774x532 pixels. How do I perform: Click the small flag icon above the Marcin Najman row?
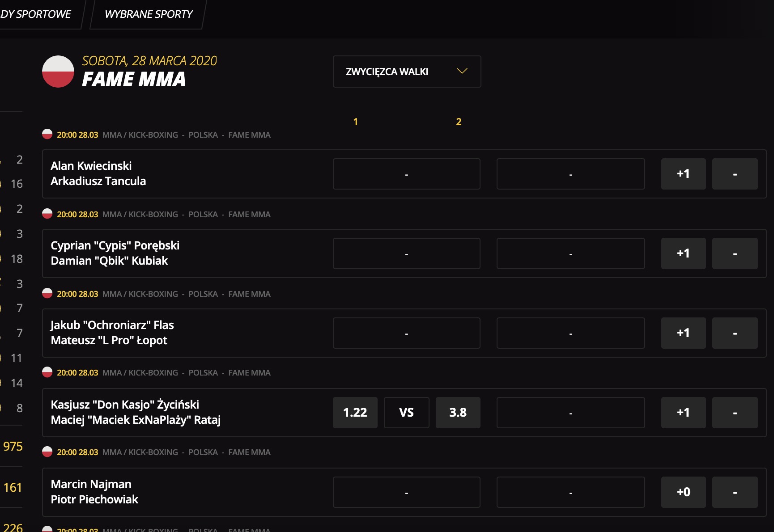click(47, 452)
